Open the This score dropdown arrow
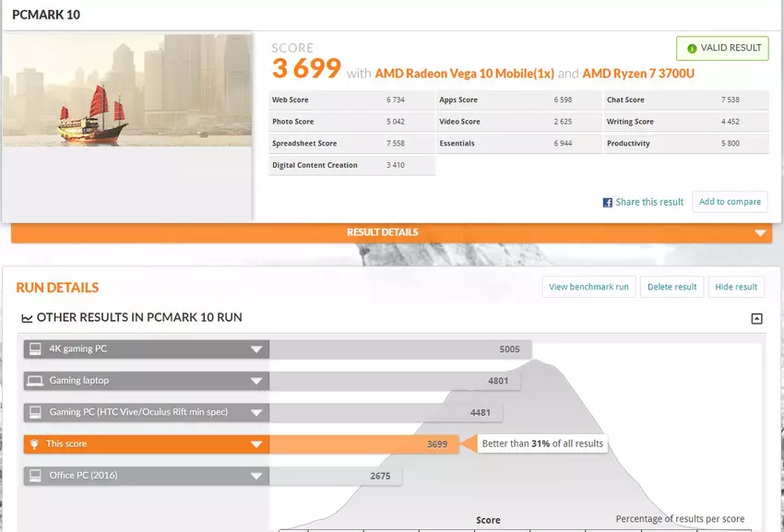This screenshot has height=532, width=784. click(256, 444)
